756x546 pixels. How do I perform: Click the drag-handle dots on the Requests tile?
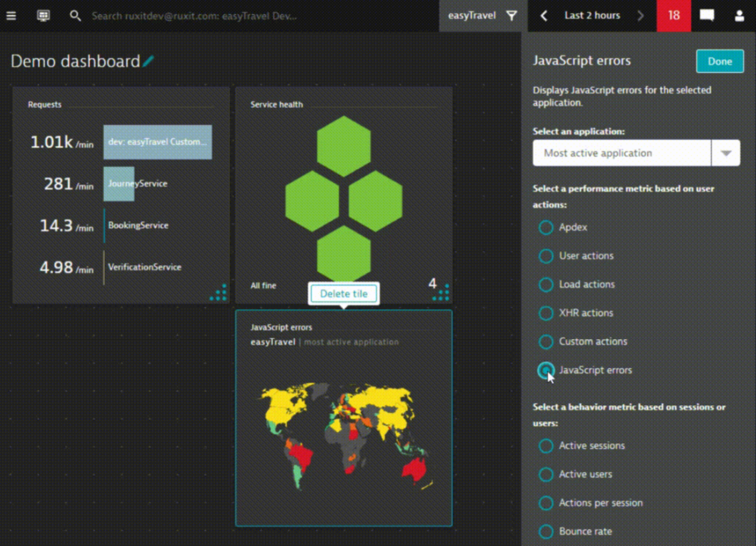click(218, 294)
